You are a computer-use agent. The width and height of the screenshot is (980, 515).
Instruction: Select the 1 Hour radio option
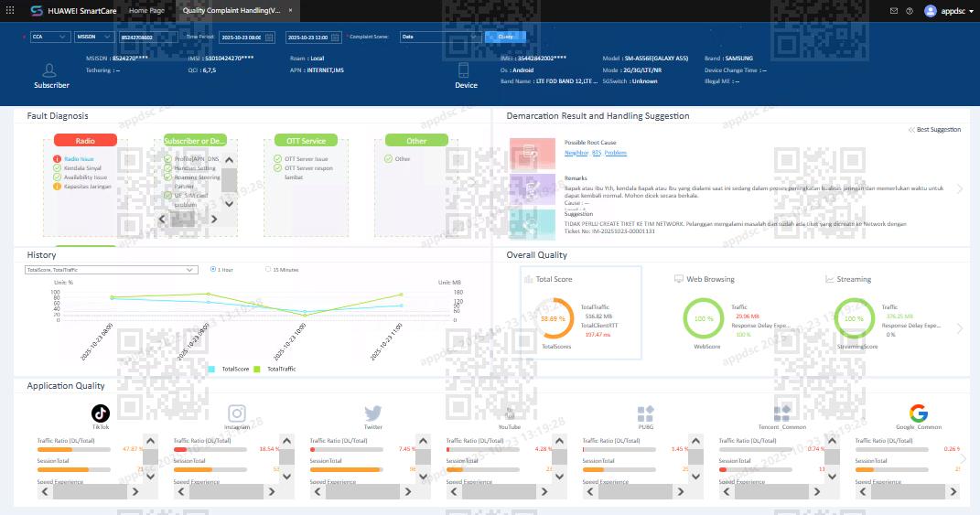[x=213, y=269]
